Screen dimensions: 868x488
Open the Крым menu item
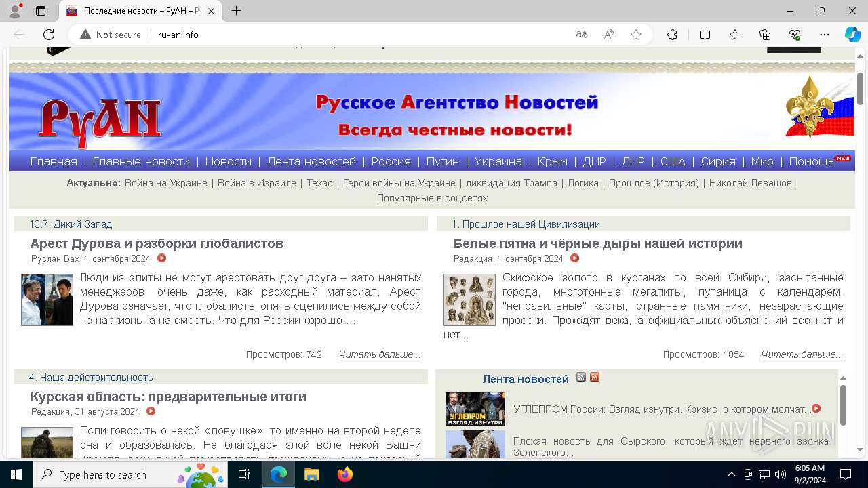(x=552, y=161)
